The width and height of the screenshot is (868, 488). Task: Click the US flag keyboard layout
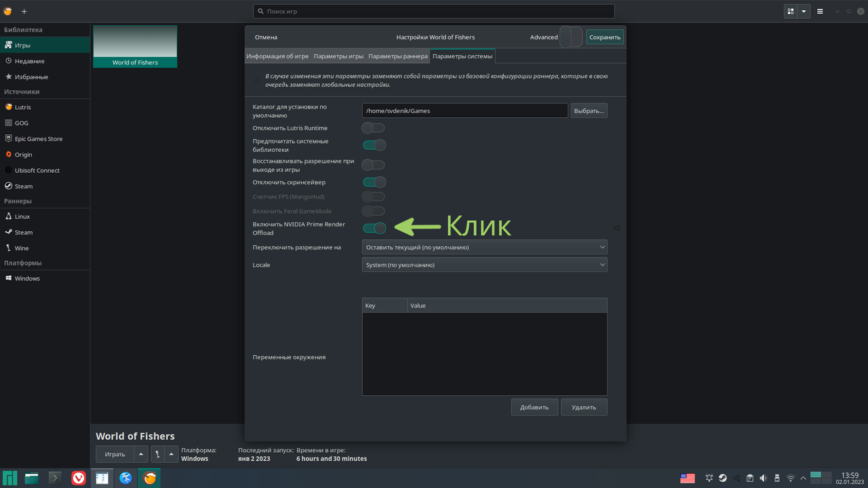coord(688,478)
